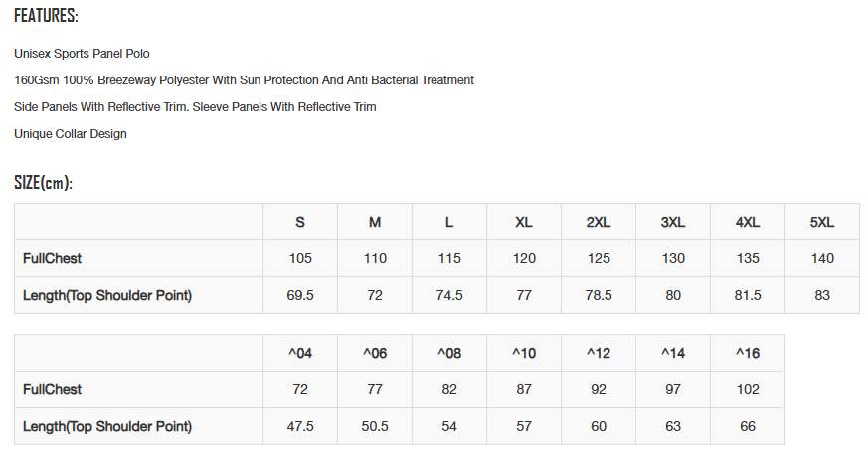
Task: Click the 3XL column header cell
Action: (x=673, y=222)
